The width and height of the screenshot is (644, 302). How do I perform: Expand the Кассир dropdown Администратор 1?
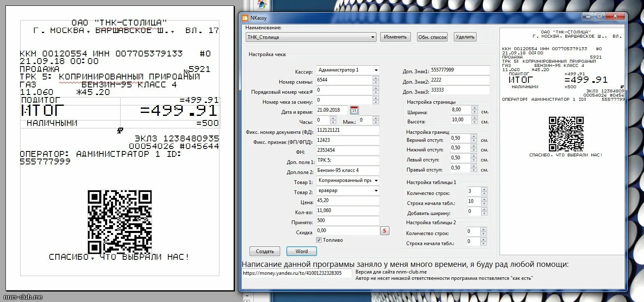[x=348, y=70]
